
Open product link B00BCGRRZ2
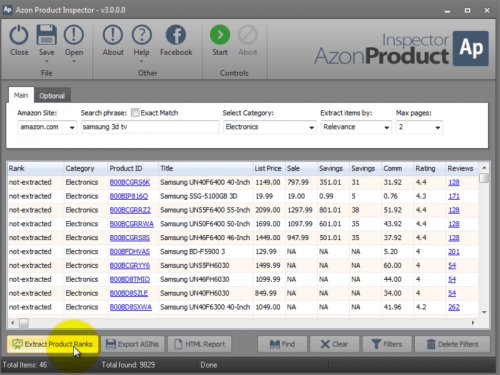pos(130,210)
